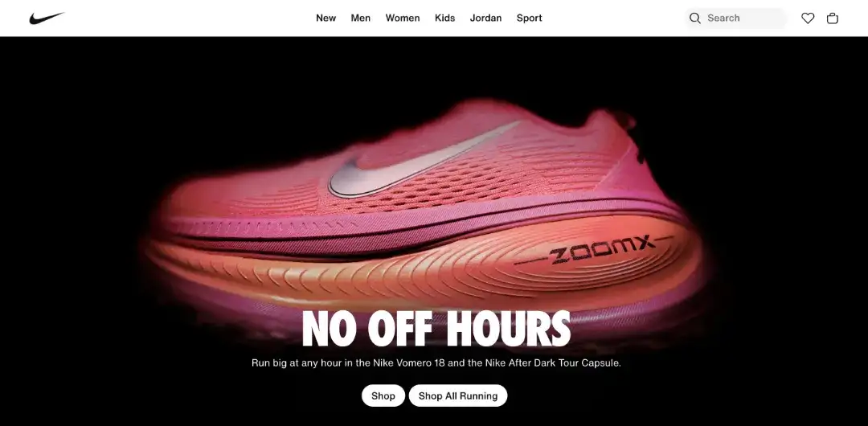Click the Shop All Running button
Viewport: 868px width, 426px height.
[x=458, y=395]
